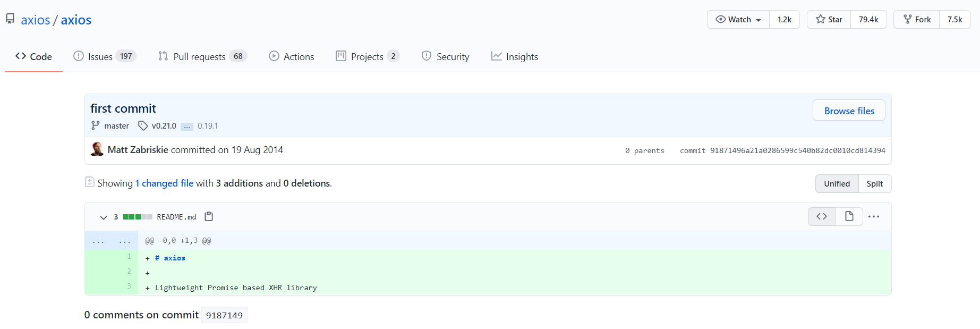Viewport: 980px width, 329px height.
Task: Click line number 2 in the diff
Action: (x=129, y=272)
